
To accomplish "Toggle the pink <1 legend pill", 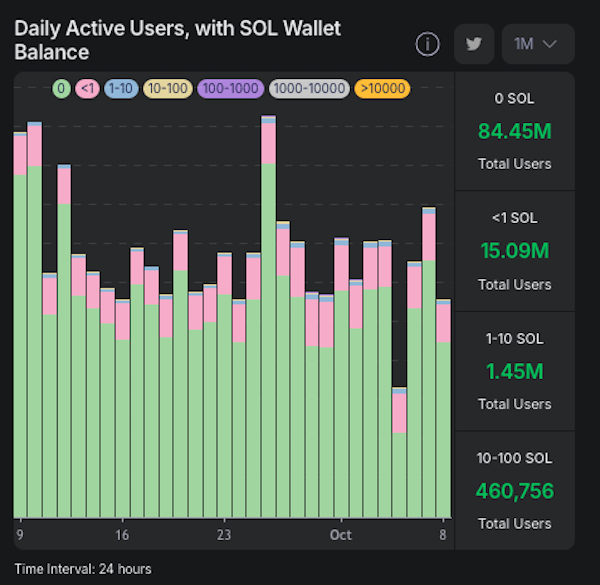I will (88, 89).
